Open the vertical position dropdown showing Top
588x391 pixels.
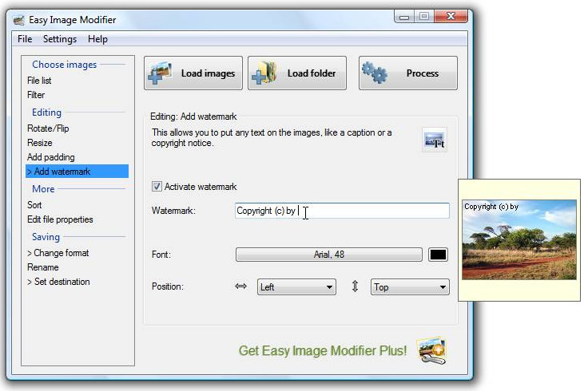point(410,287)
